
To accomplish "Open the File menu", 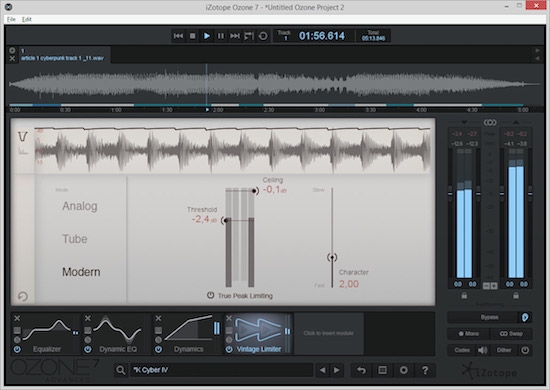I will click(11, 19).
